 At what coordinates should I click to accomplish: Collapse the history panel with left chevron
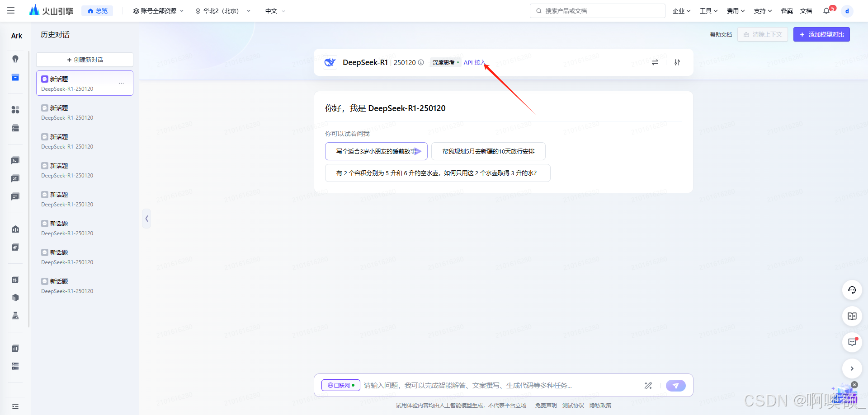click(x=146, y=219)
